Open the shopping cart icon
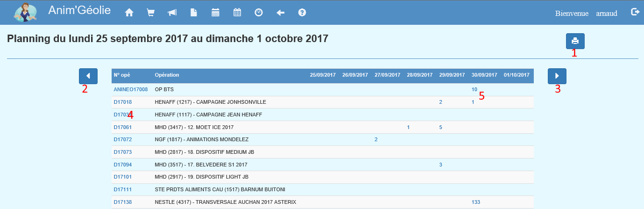Viewport: 644px width, 209px height. pos(150,13)
